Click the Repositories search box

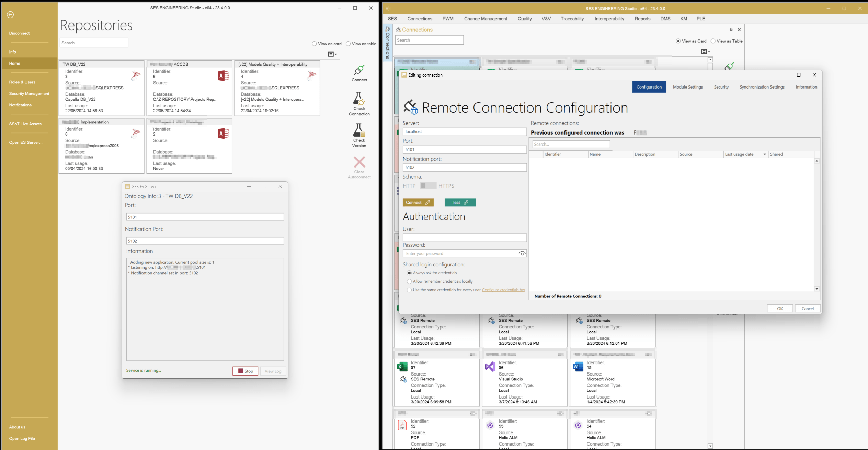tap(94, 43)
